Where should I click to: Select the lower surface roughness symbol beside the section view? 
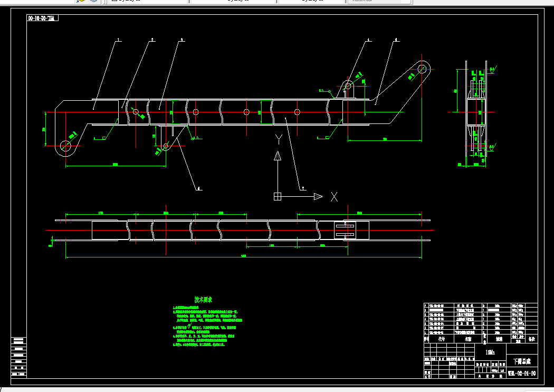(492, 148)
